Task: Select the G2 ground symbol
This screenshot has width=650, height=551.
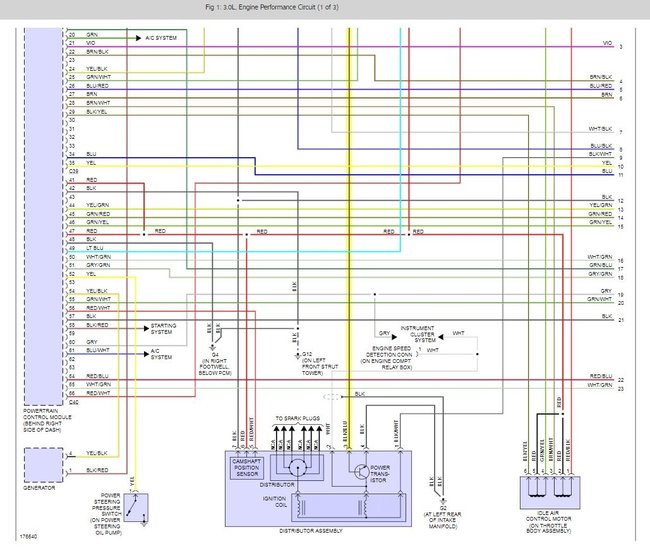Action: tap(443, 501)
